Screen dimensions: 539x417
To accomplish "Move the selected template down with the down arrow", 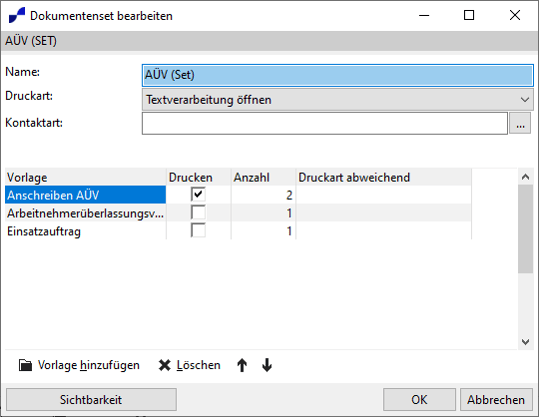I will (267, 365).
